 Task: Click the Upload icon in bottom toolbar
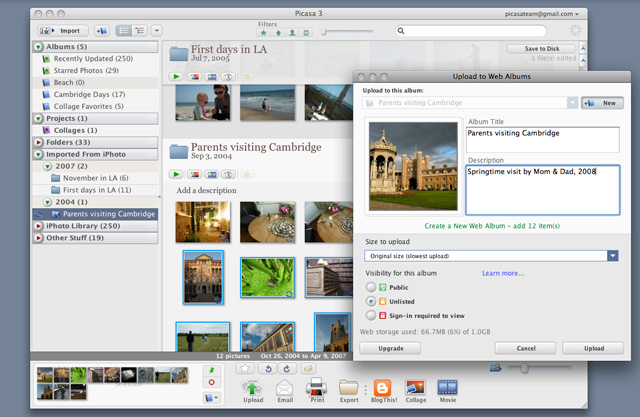tap(253, 391)
